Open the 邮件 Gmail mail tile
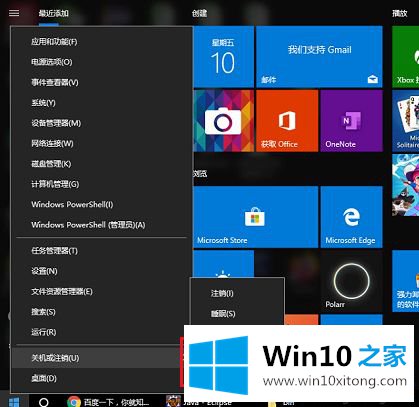 [319, 57]
